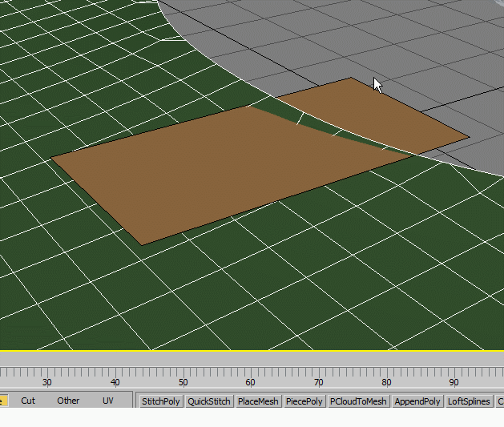Open the Other tab
This screenshot has width=504, height=427.
[x=68, y=401]
